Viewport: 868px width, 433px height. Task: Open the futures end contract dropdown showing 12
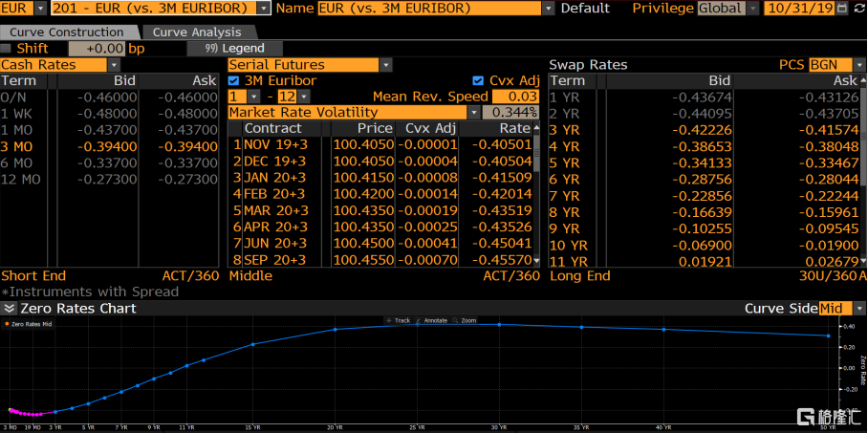(x=304, y=97)
